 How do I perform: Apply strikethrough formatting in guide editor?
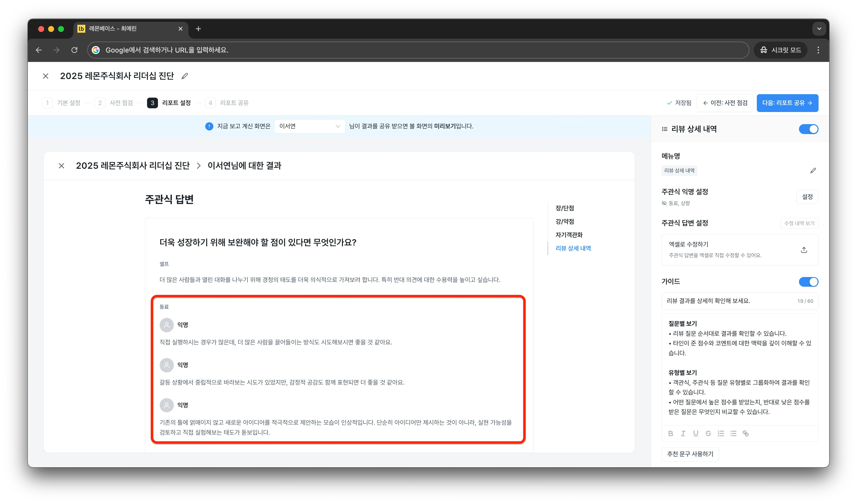tap(708, 433)
